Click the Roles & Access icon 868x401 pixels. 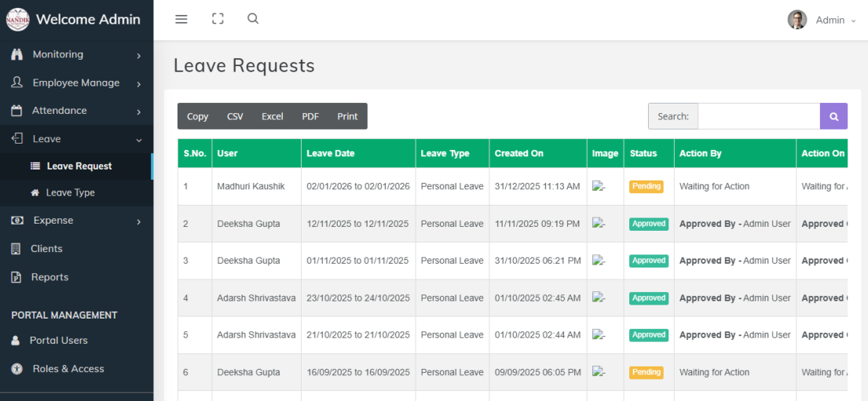16,369
